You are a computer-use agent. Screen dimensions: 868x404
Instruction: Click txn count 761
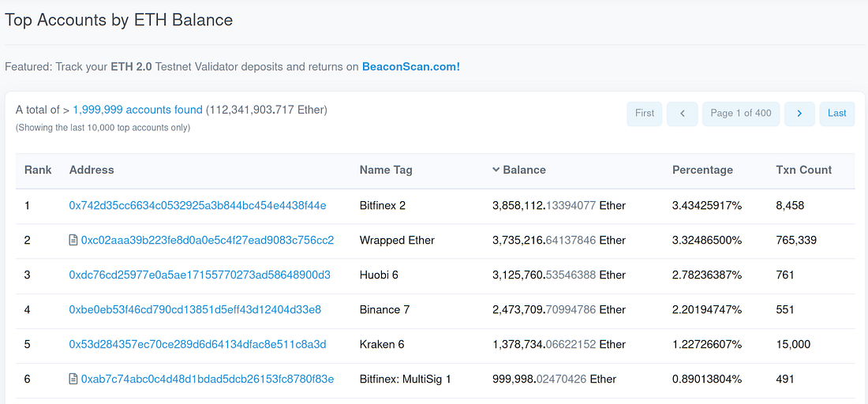click(785, 275)
